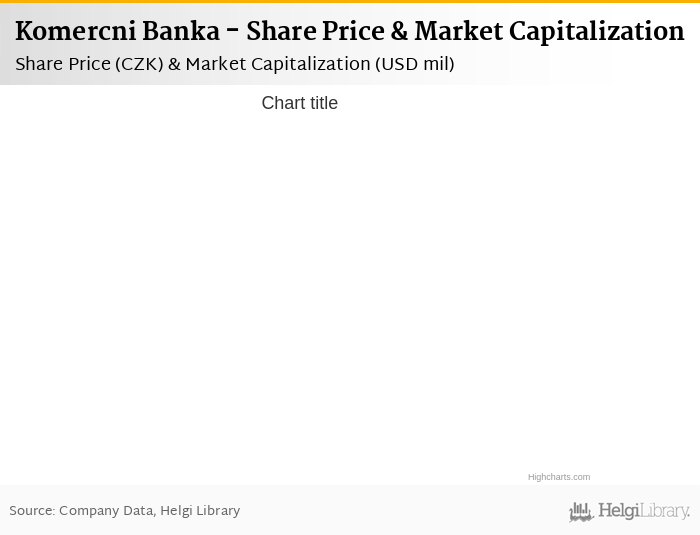
Task: Click the ampersand in the subtitle
Action: point(174,65)
